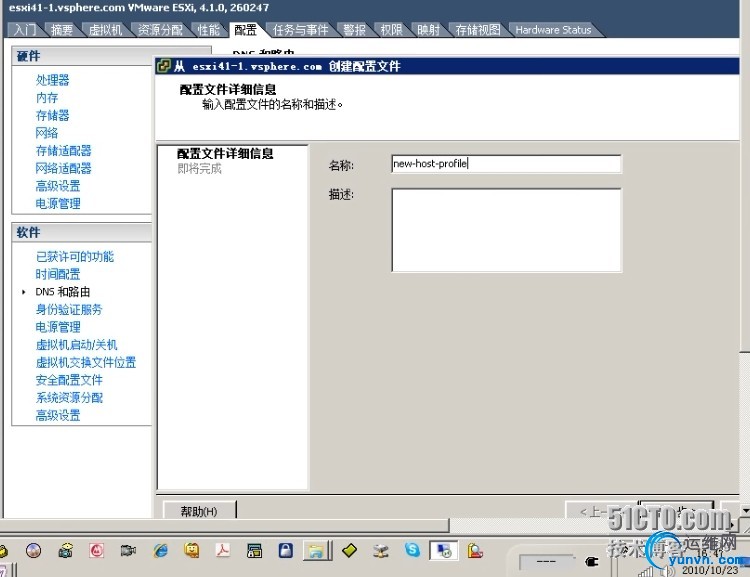Open Skype from the taskbar
Image resolution: width=750 pixels, height=577 pixels.
click(x=412, y=550)
